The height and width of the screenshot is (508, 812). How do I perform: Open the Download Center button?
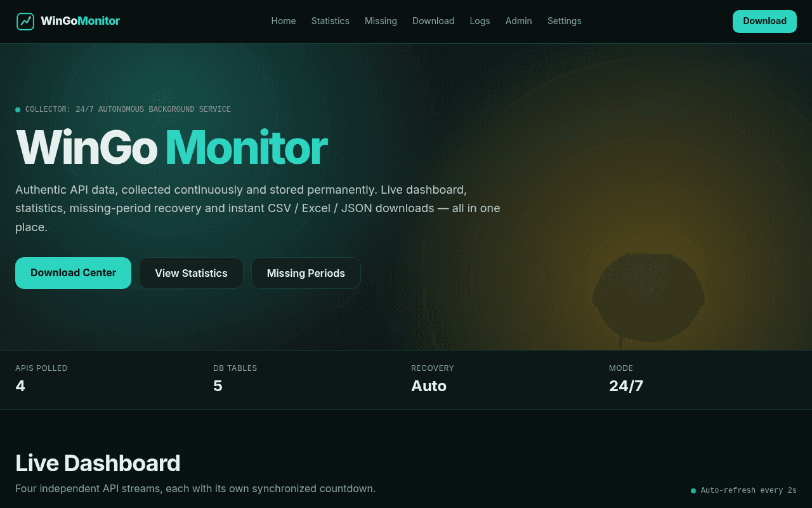coord(73,273)
